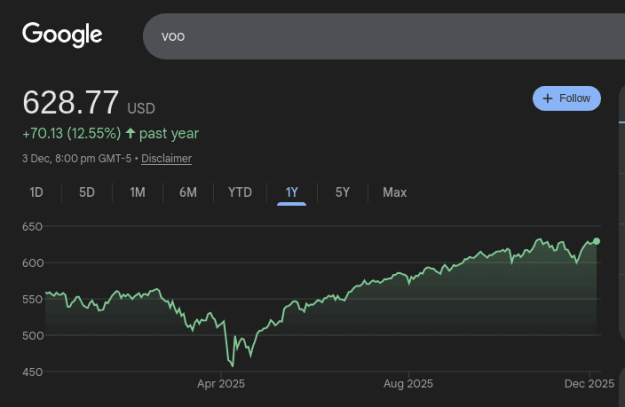Click the 650 y-axis label
Viewport: 625px width, 407px height.
click(32, 227)
